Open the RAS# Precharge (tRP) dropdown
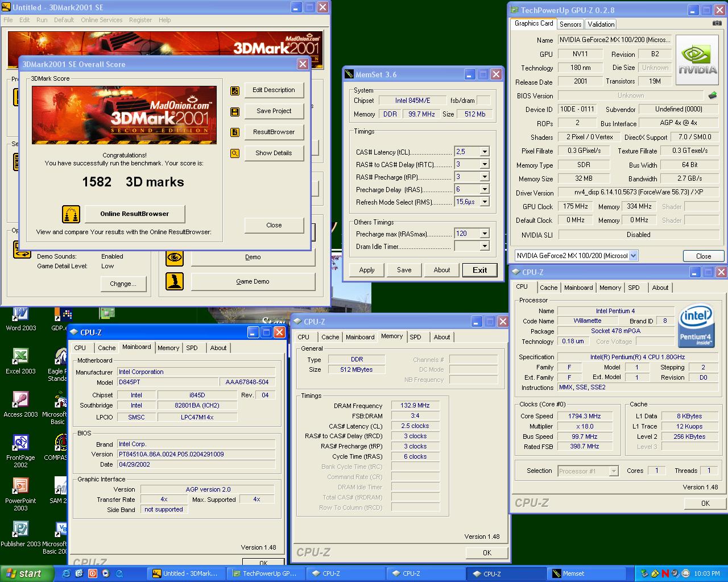Screen dimensions: 728x582 click(485, 177)
